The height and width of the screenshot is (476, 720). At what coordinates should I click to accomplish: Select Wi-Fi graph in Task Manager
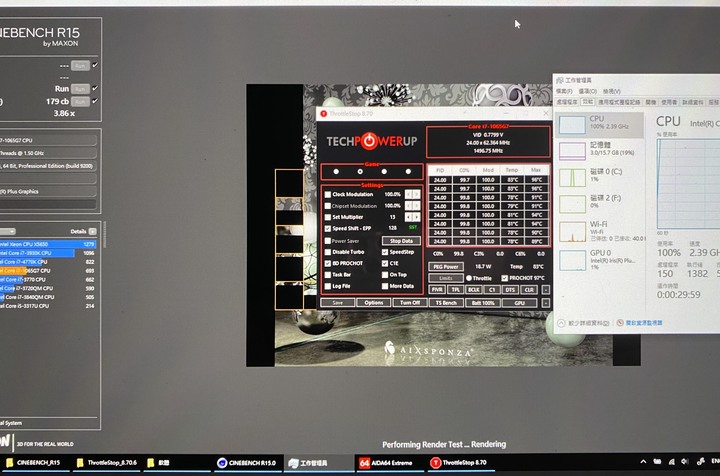[x=599, y=231]
